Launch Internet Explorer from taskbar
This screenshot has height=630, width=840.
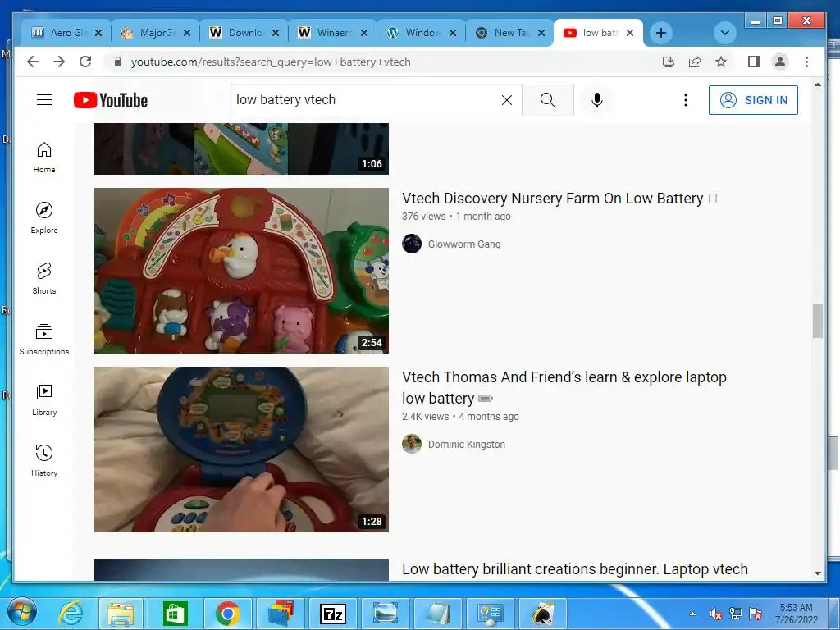71,614
